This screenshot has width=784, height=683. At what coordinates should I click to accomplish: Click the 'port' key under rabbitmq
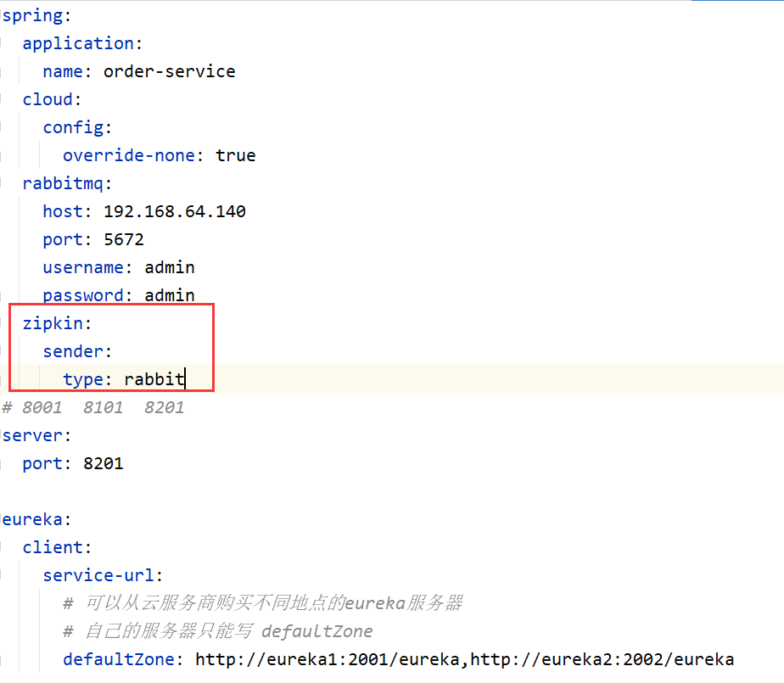pos(63,239)
